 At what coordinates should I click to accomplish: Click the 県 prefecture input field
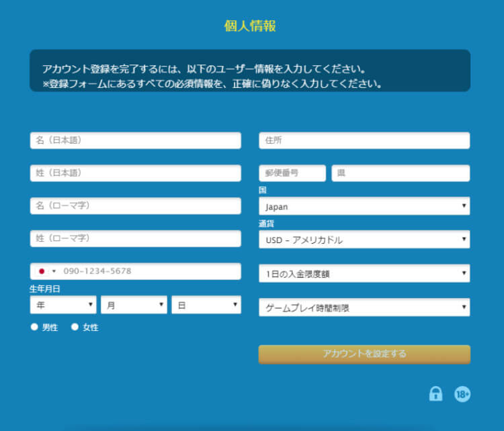point(401,173)
